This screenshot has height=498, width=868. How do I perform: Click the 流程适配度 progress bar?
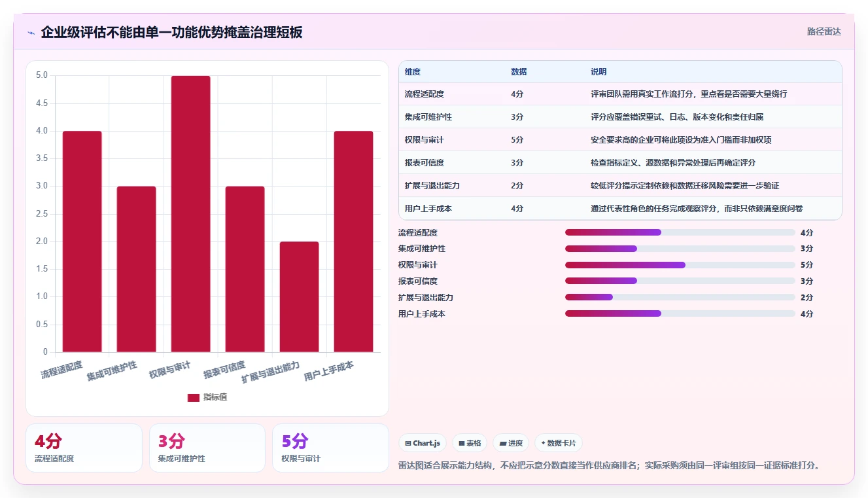680,232
